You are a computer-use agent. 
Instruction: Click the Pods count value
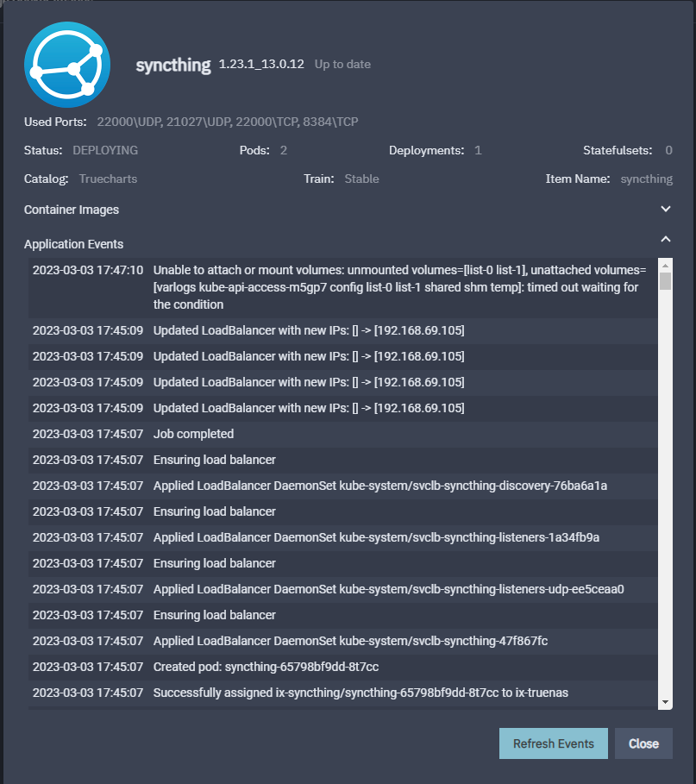click(284, 150)
